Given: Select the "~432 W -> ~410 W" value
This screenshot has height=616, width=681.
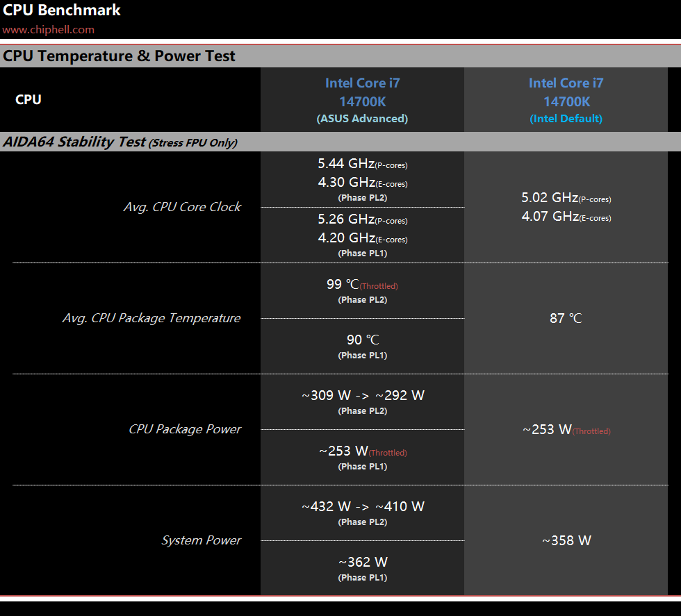Looking at the screenshot, I should 363,506.
